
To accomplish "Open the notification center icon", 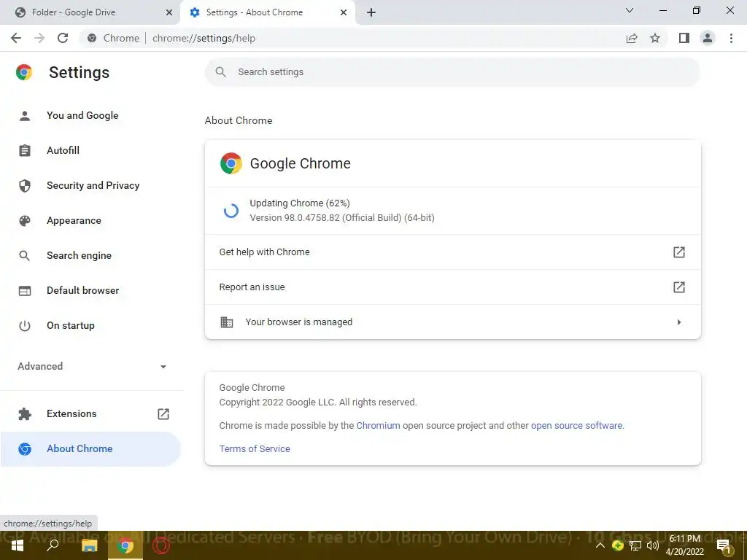I will (724, 546).
